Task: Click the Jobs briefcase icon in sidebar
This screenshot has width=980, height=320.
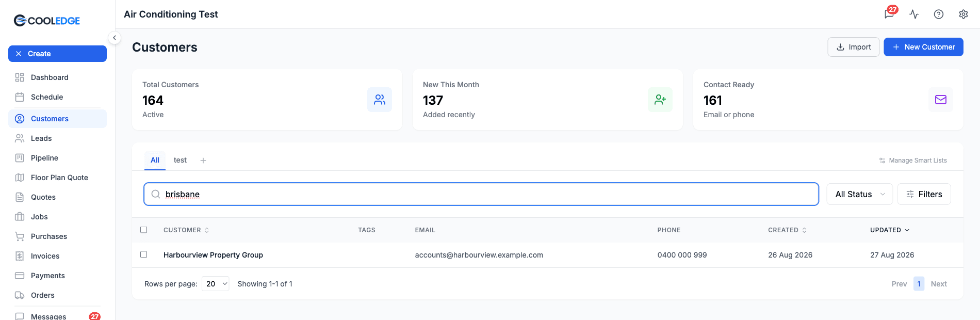Action: coord(20,217)
